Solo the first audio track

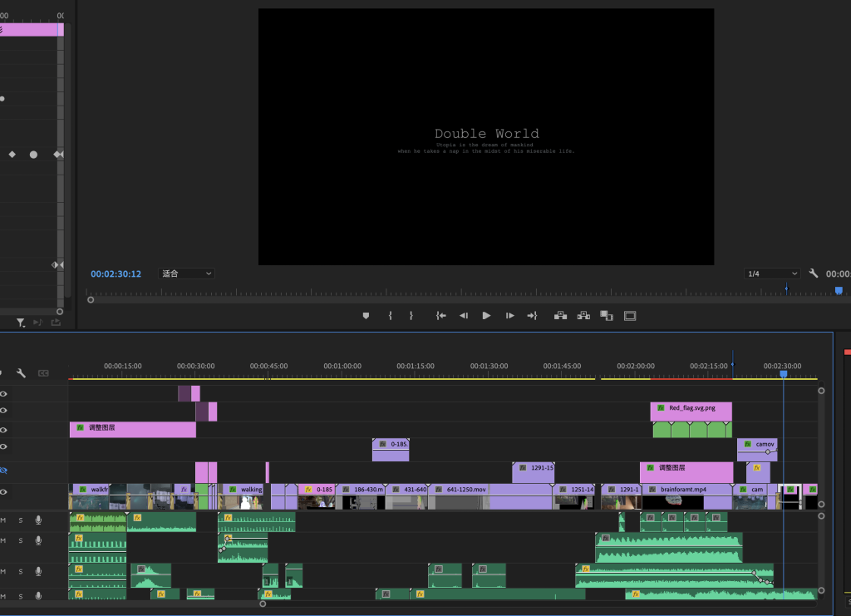click(21, 520)
